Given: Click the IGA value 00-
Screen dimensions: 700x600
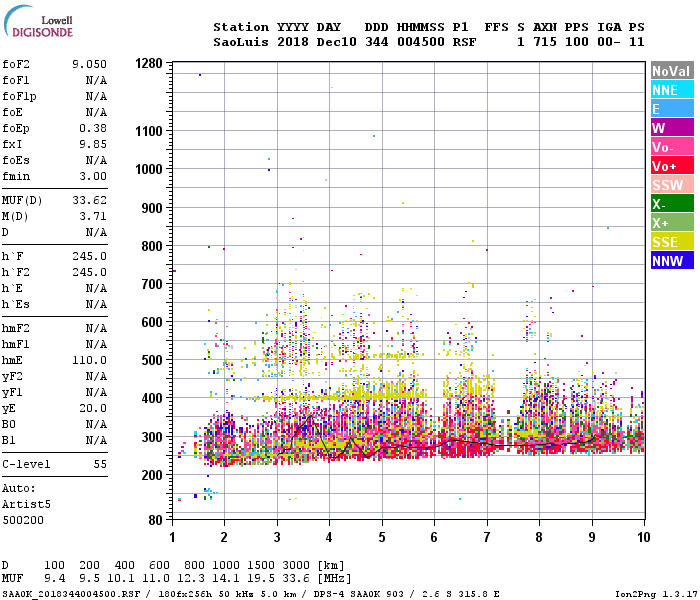Looking at the screenshot, I should 608,42.
